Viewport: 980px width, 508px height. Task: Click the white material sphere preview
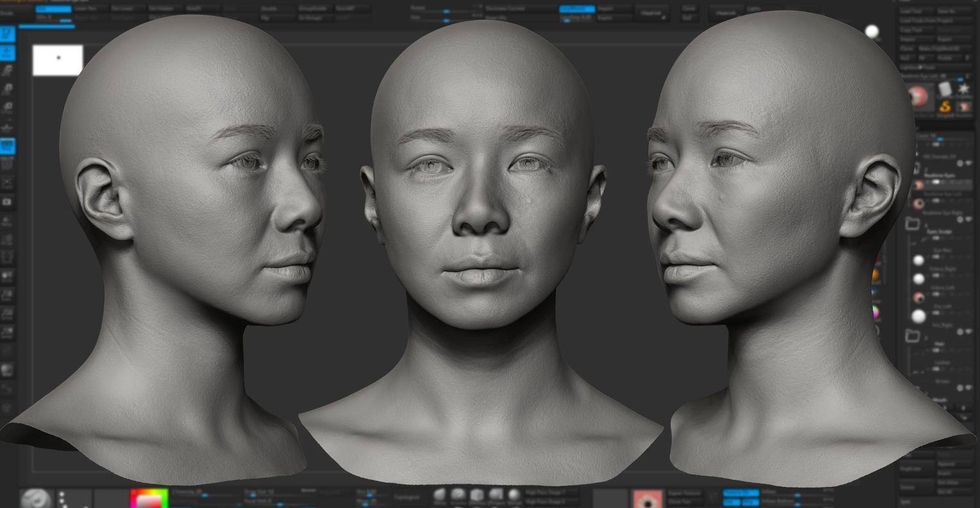(x=872, y=32)
